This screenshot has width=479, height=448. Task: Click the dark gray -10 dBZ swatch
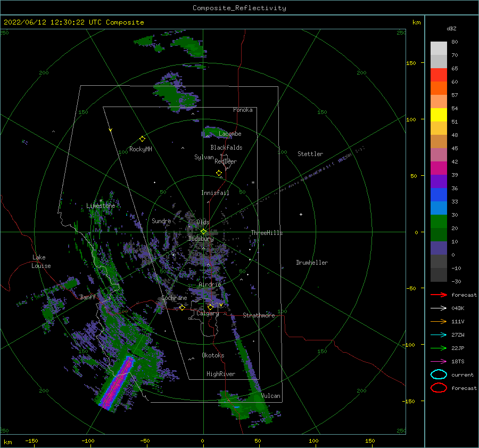tap(439, 274)
